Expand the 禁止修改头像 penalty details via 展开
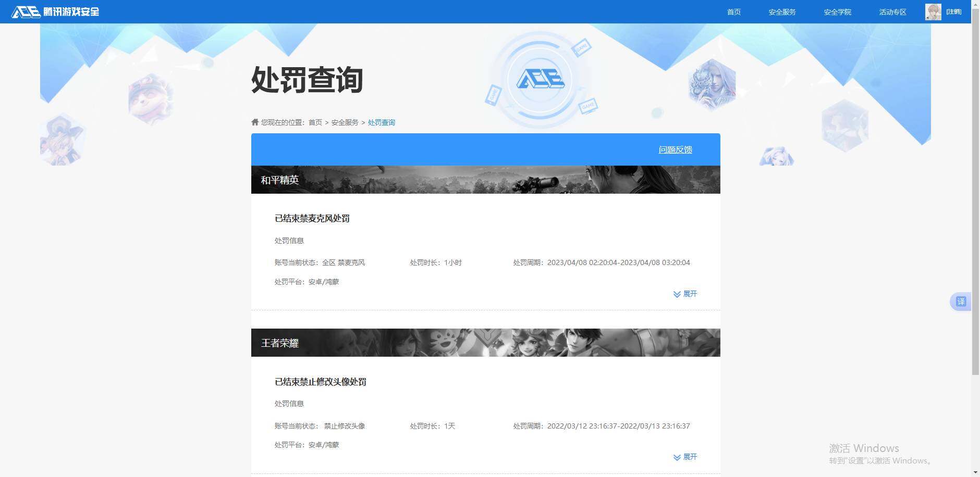Screen dimensions: 980x477 [690, 457]
